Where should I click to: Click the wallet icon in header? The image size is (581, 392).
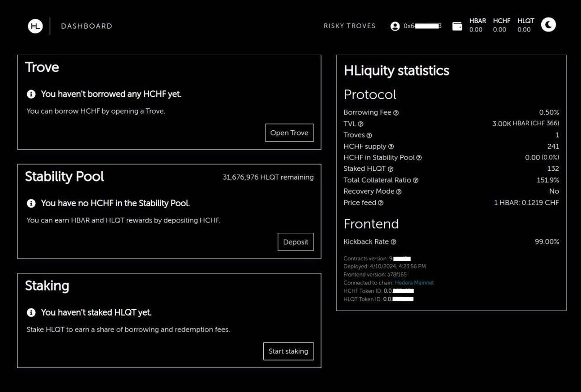click(x=457, y=26)
